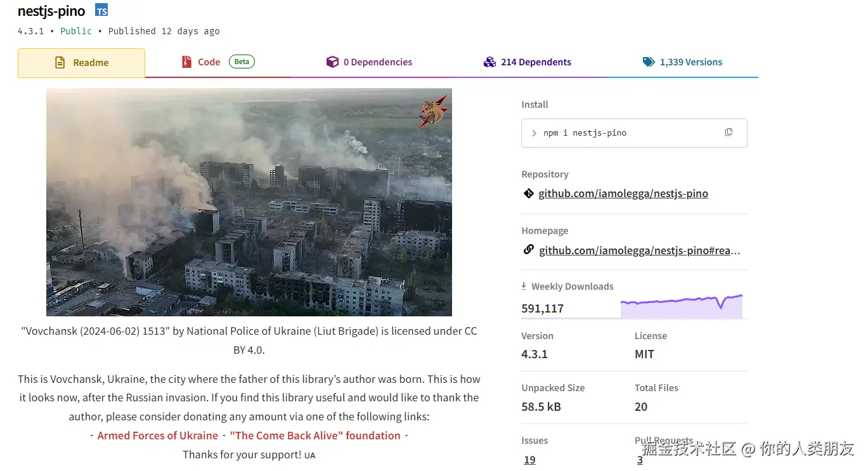The height and width of the screenshot is (471, 868).
Task: Open the github.com/iamolegga/nestjs-pino repository link
Action: click(623, 193)
